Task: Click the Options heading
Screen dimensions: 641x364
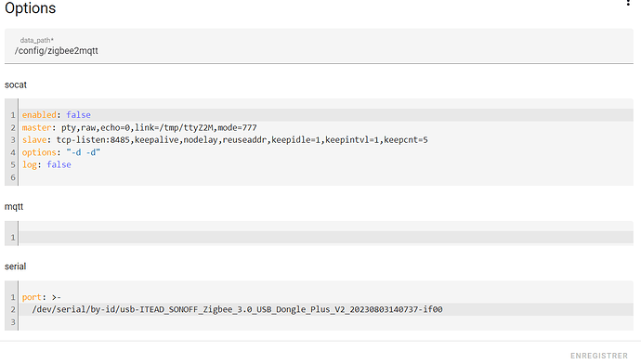Action: (31, 8)
